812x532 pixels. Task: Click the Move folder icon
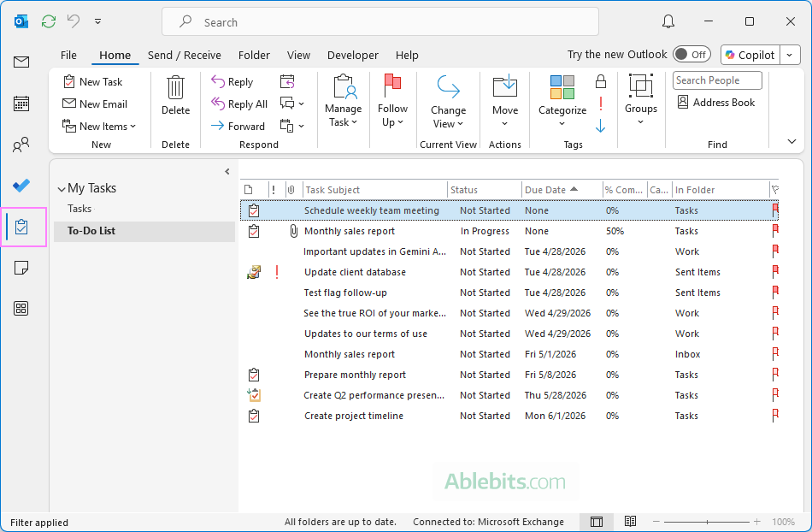coord(505,86)
